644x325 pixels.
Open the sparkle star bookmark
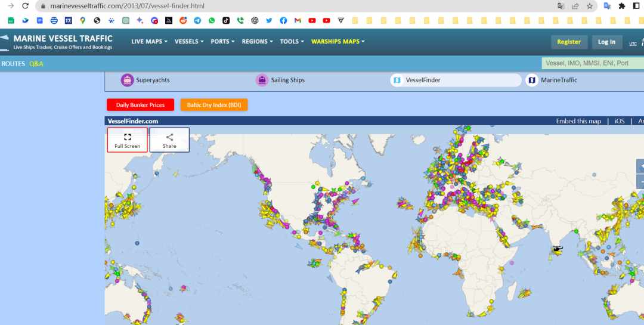coord(140,20)
